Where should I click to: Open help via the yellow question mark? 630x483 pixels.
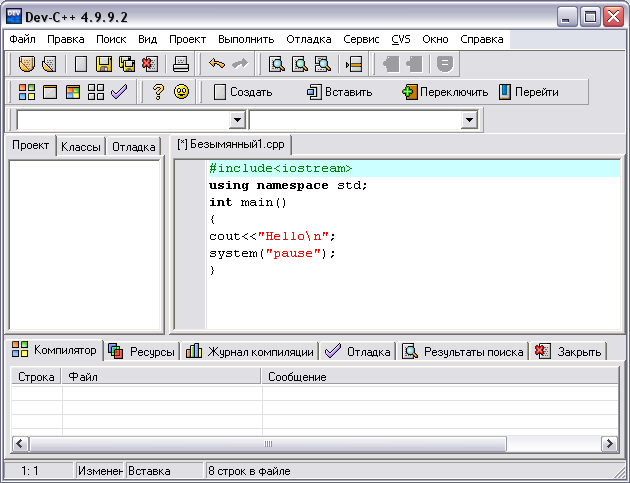[158, 92]
